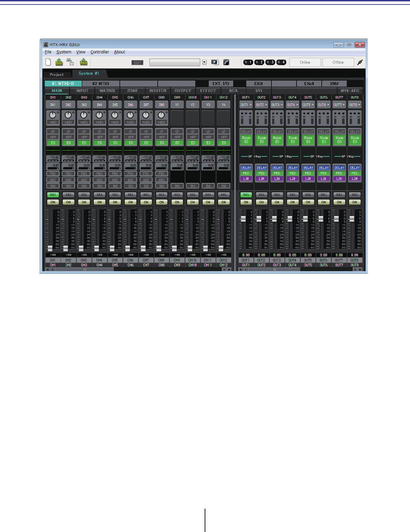Image resolution: width=410 pixels, height=532 pixels.
Task: Open the CH5 compressor 0dB block
Action: (115, 167)
